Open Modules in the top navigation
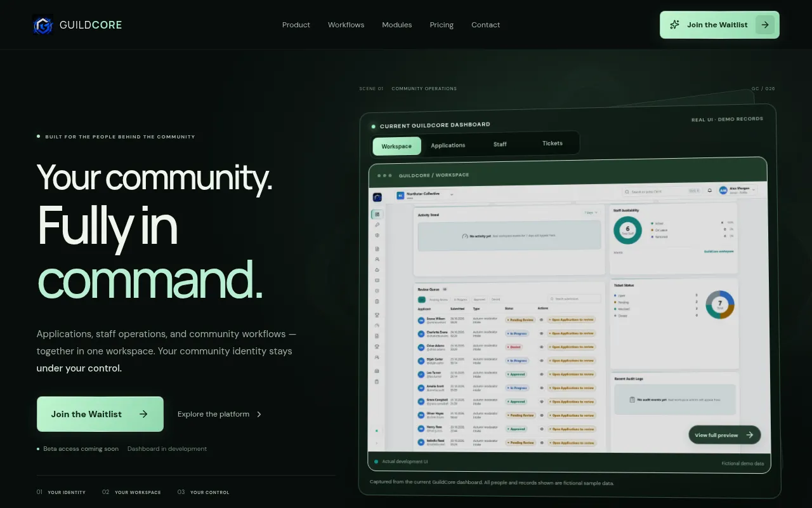This screenshot has height=508, width=812. [397, 25]
